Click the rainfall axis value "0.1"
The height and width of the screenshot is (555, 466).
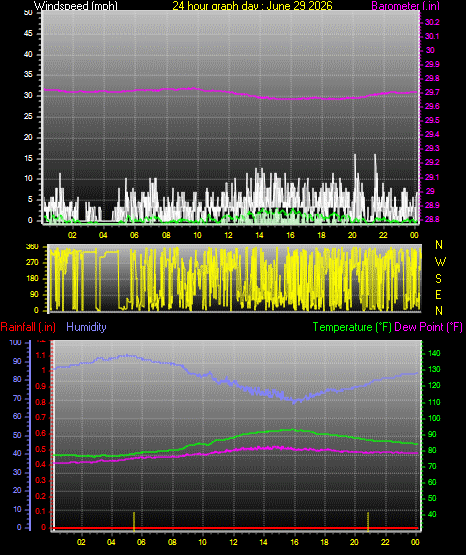tap(41, 512)
